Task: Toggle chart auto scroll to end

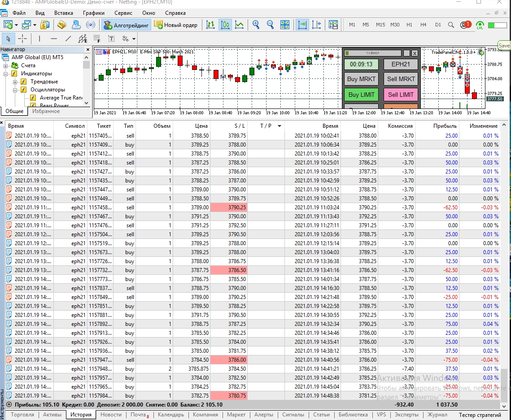Action: click(x=302, y=25)
